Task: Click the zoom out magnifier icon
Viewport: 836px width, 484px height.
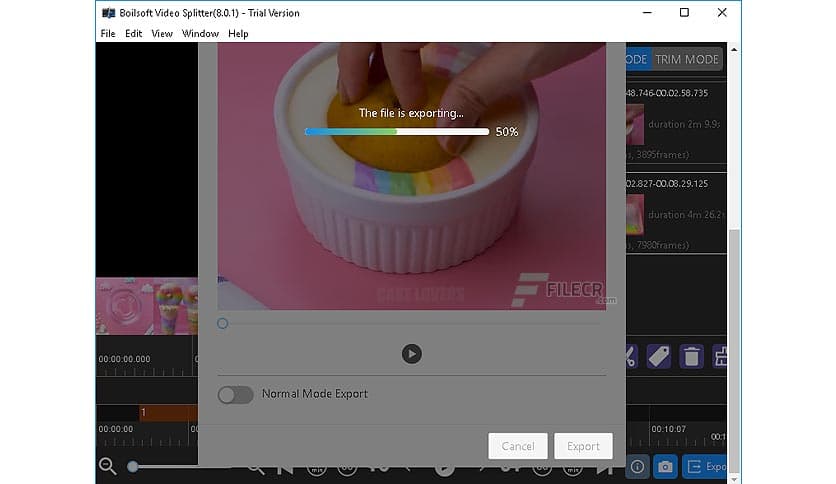Action: (108, 466)
